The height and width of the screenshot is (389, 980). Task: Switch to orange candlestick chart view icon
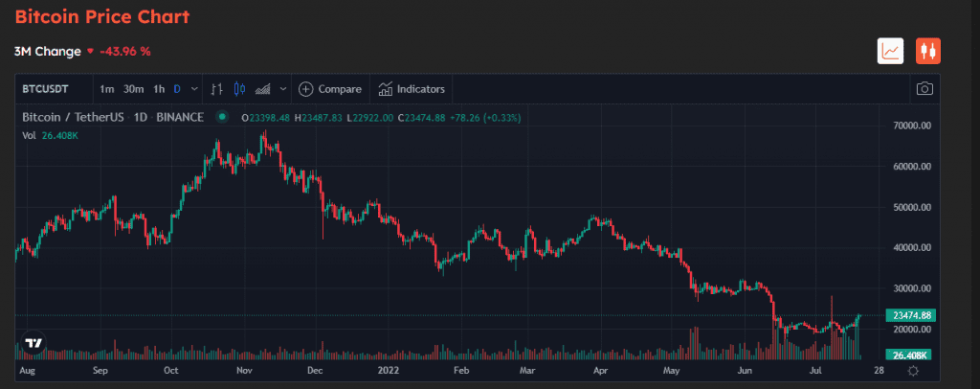(928, 51)
